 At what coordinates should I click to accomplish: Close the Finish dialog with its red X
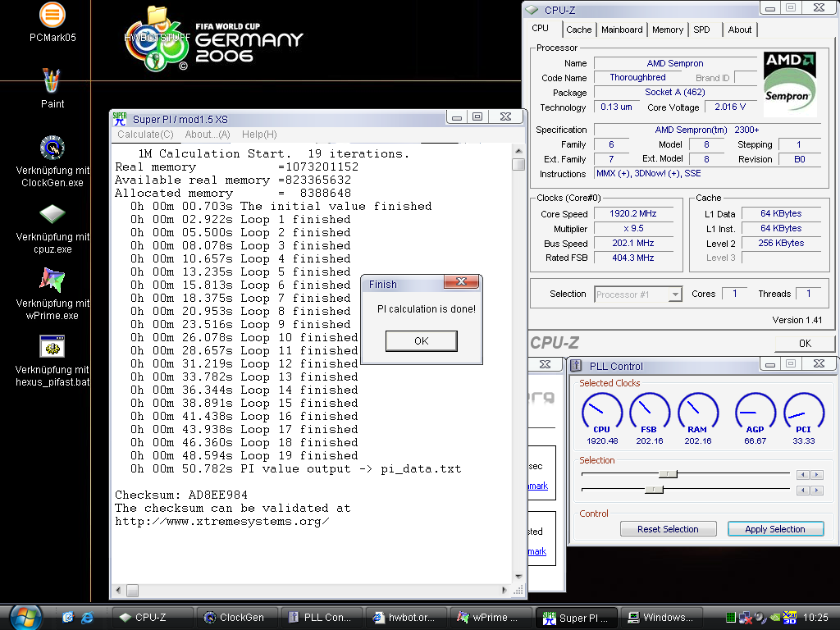461,282
